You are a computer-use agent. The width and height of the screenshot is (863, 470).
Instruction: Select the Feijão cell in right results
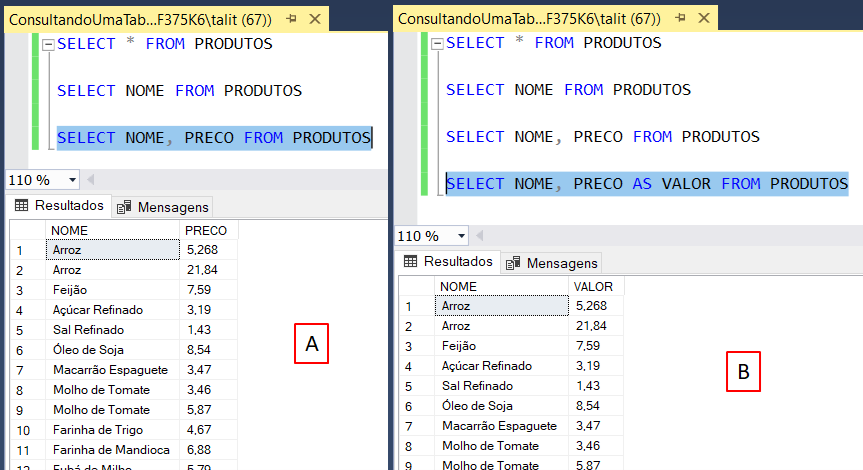click(x=502, y=346)
